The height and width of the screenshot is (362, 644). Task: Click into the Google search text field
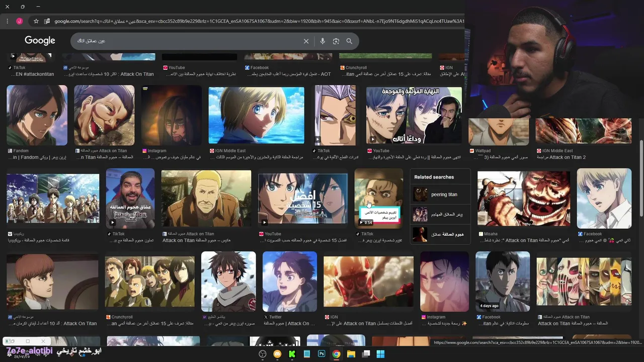click(x=186, y=41)
